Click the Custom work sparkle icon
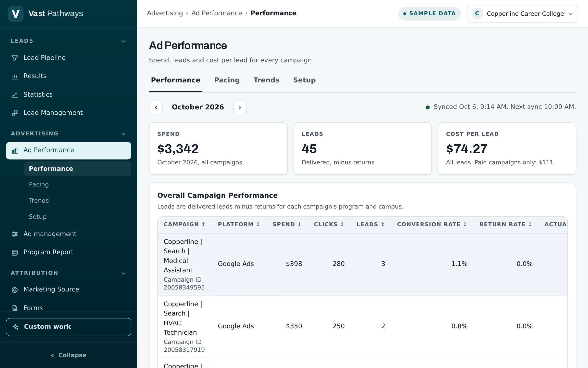This screenshot has width=588, height=368. click(x=16, y=327)
